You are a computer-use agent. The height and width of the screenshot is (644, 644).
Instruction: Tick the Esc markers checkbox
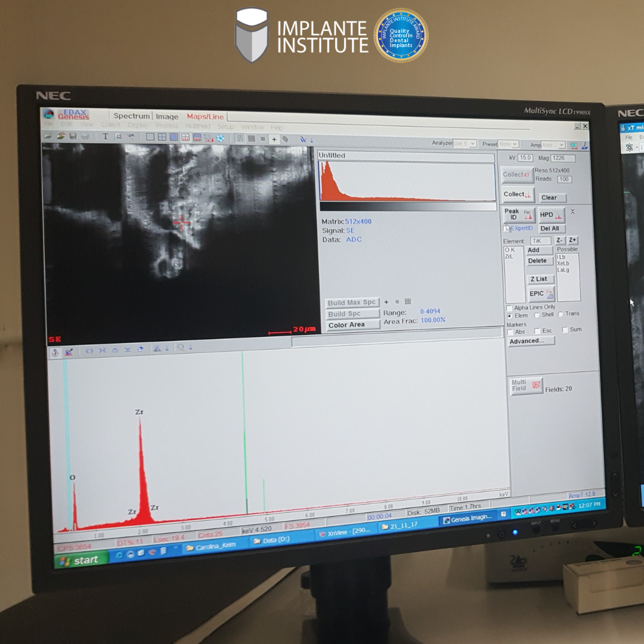[x=538, y=331]
